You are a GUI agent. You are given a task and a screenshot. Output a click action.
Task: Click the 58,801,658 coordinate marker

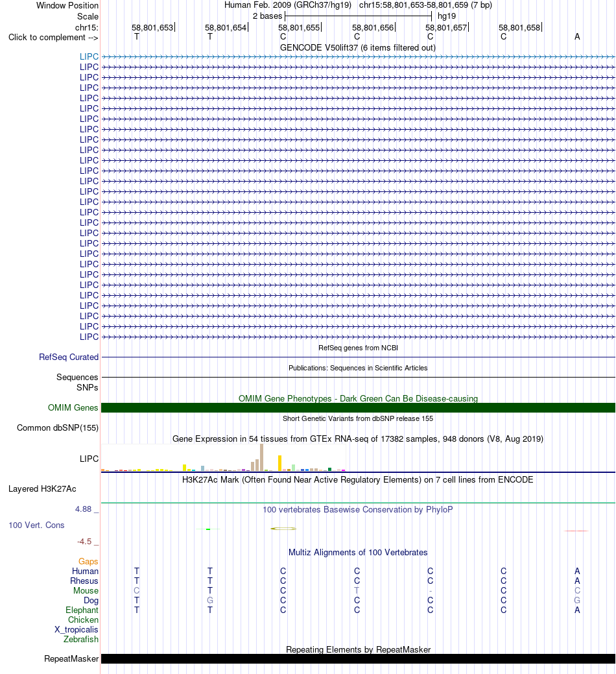click(x=520, y=27)
